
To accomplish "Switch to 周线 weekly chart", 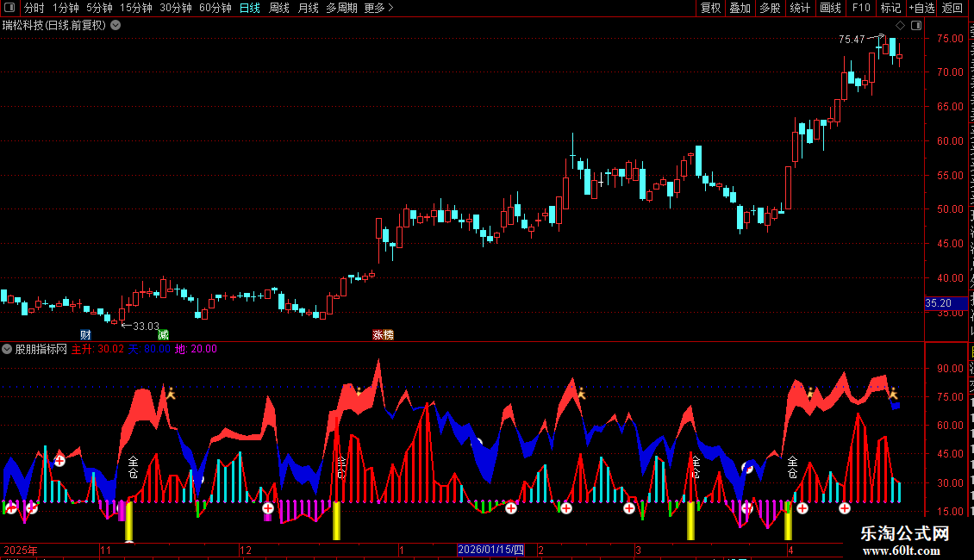I will (279, 8).
